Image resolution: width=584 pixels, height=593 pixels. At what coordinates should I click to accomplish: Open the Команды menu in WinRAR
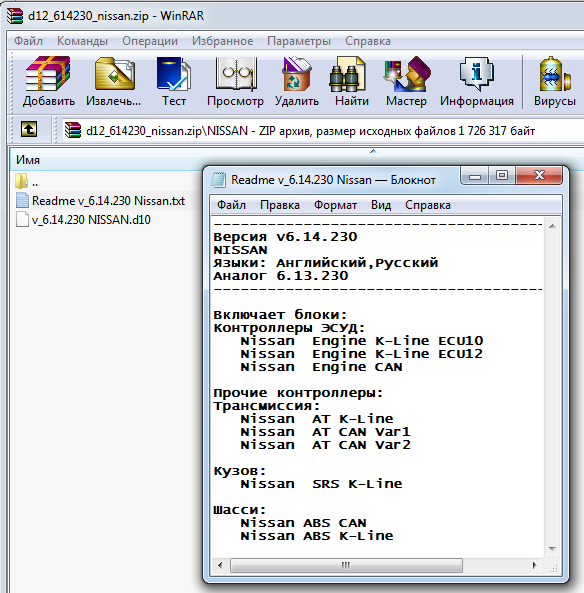point(82,41)
